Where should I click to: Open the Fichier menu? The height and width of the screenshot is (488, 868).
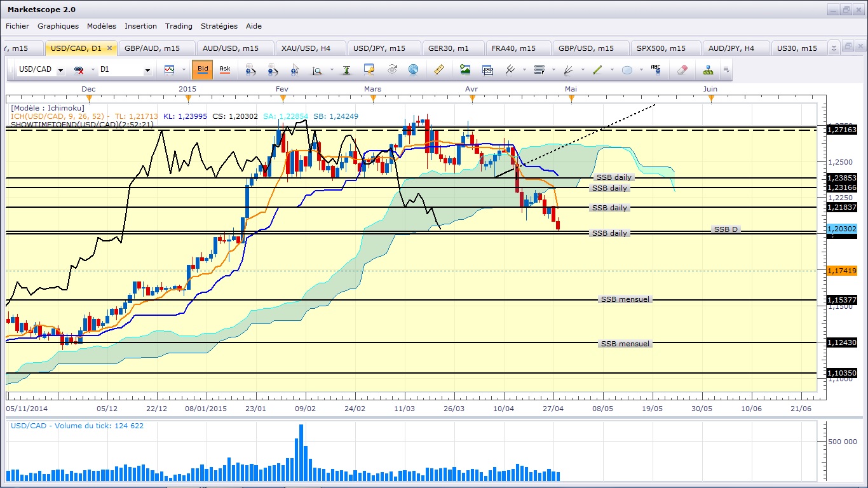18,26
